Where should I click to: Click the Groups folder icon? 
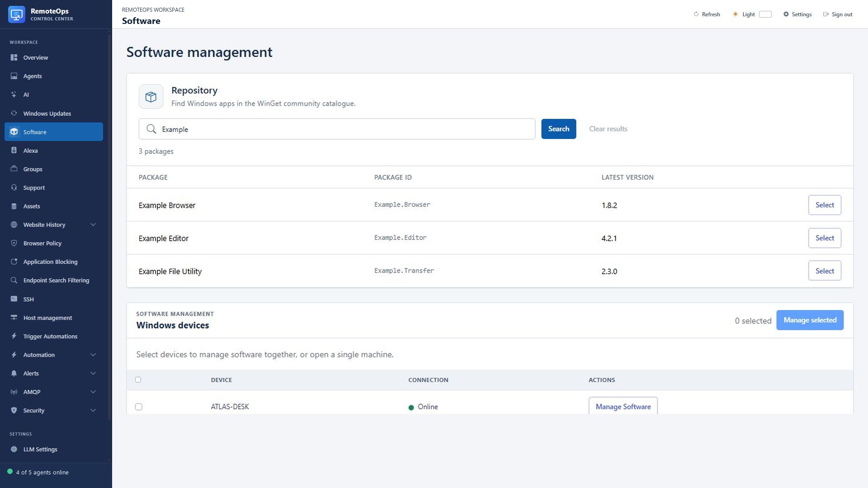coord(14,169)
